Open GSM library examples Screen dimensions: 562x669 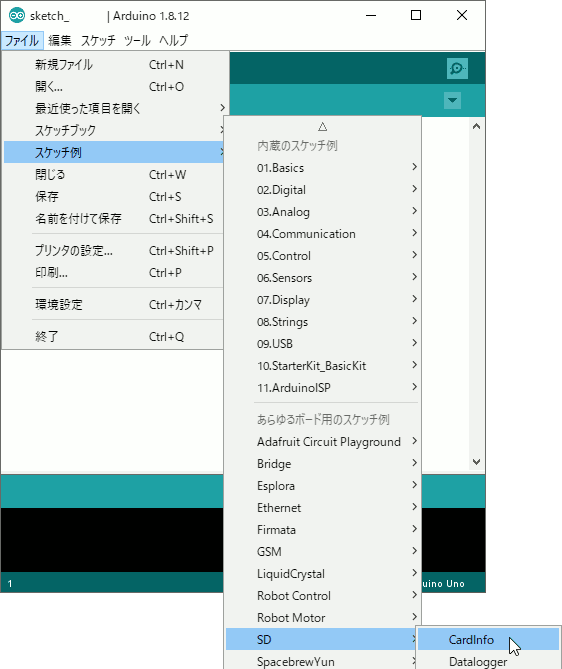click(x=323, y=552)
